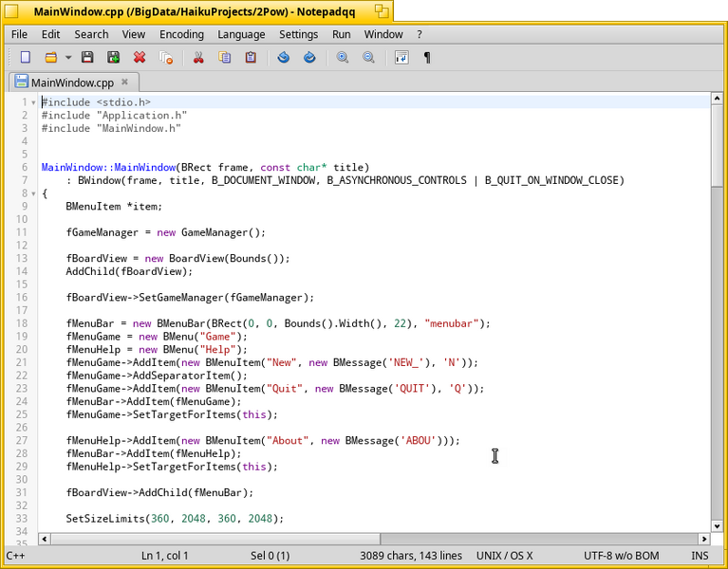
Task: Save the file using the floppy icon
Action: 87,58
